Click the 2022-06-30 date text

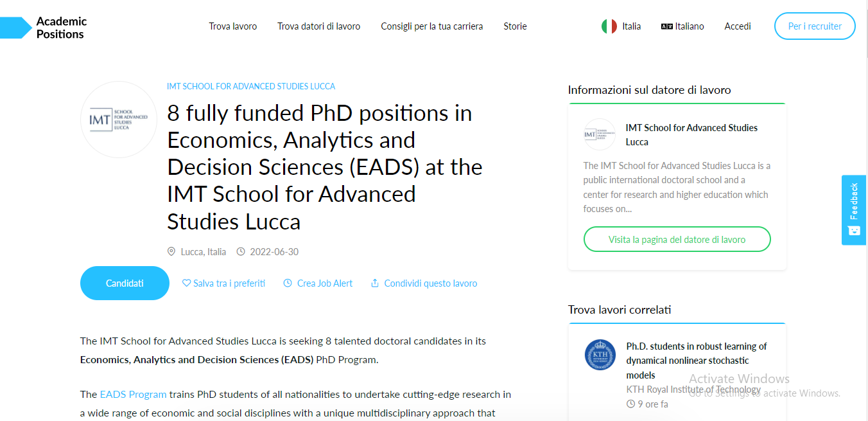pyautogui.click(x=274, y=251)
